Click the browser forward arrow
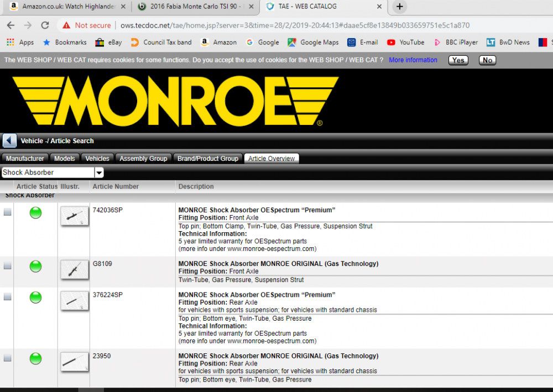The height and width of the screenshot is (392, 553). [28, 25]
